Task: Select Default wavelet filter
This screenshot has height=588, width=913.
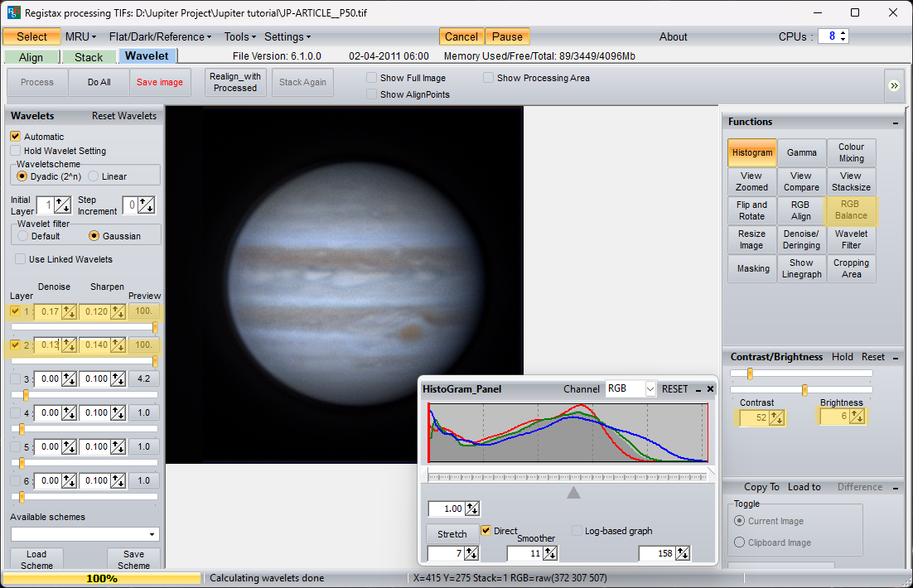Action: (22, 236)
